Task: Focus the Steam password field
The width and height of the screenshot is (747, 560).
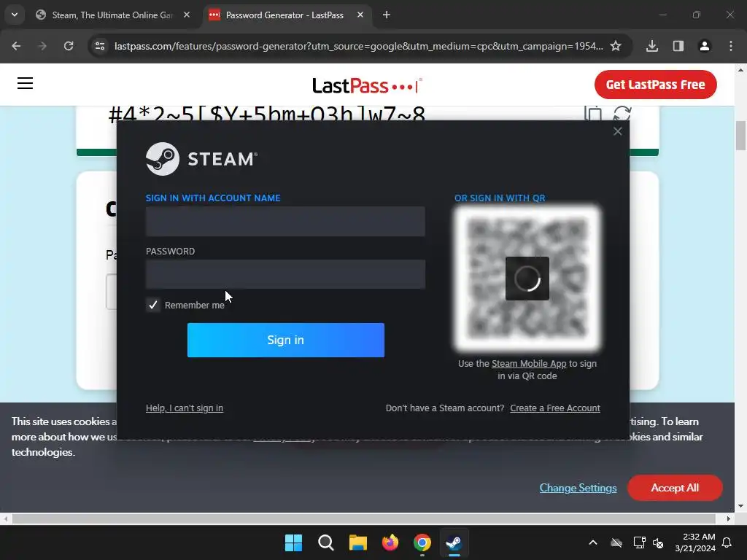Action: tap(285, 274)
